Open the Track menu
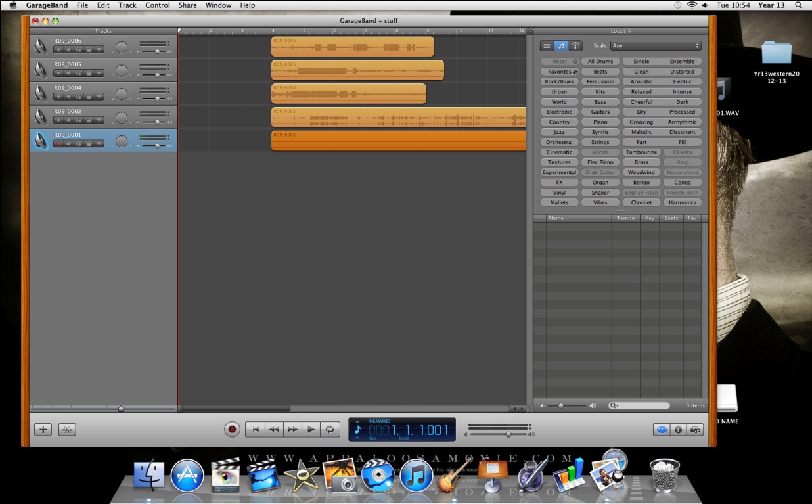This screenshot has width=812, height=504. tap(127, 5)
